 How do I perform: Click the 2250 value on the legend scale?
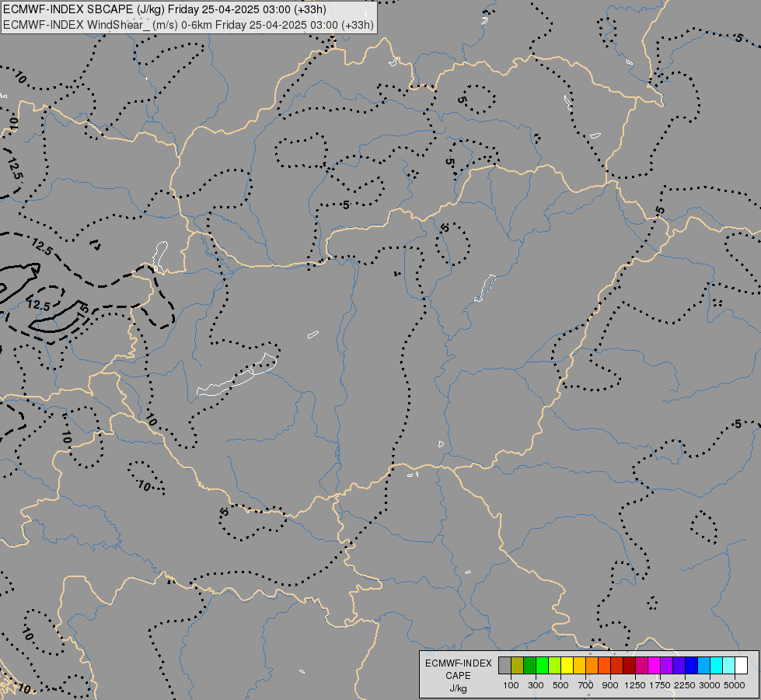(685, 685)
